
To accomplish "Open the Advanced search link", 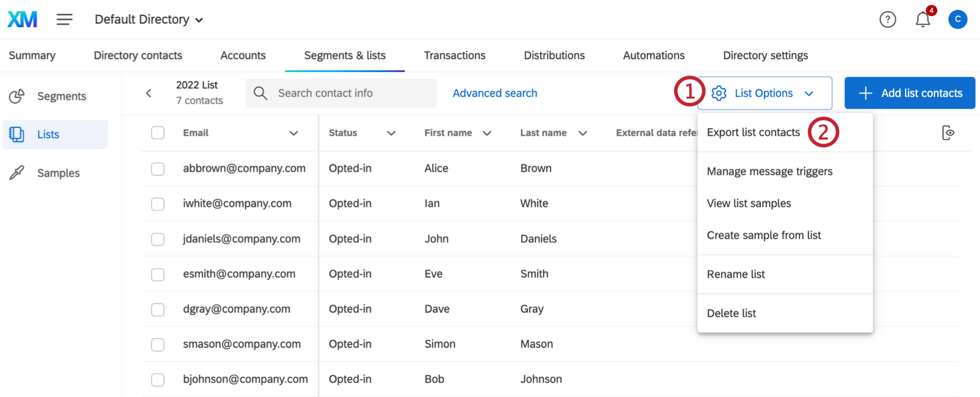I will [x=495, y=93].
